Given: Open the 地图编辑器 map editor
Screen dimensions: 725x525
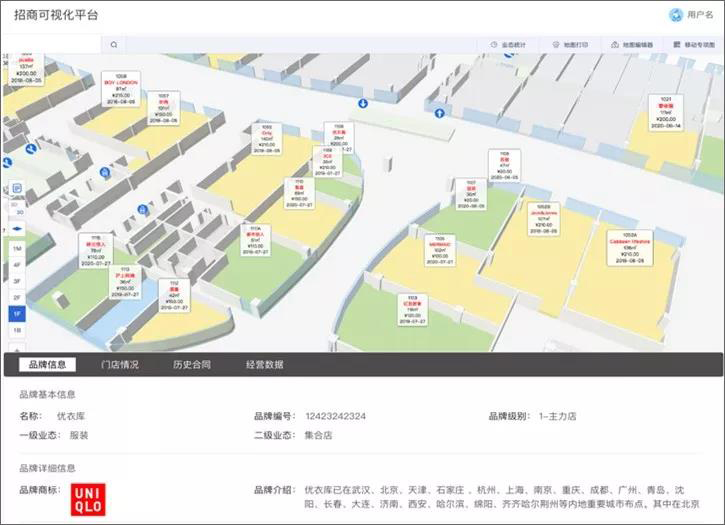Looking at the screenshot, I should pyautogui.click(x=631, y=45).
